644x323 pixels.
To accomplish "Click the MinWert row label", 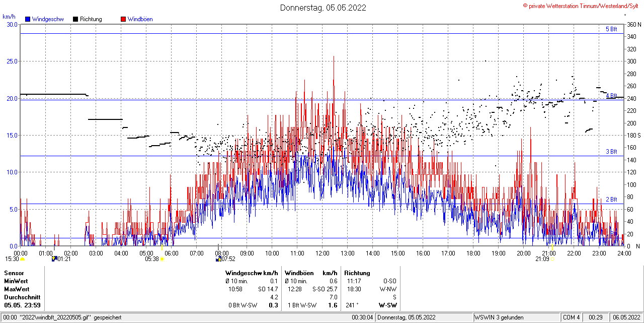I will 16,281.
